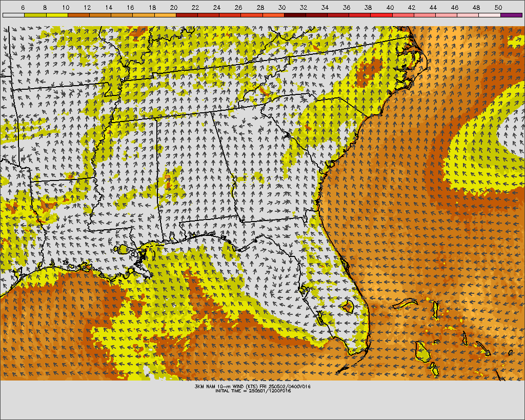Image resolution: width=525 pixels, height=420 pixels.
Task: Choose the legend swatch between 42 and 44
Action: 425,15
